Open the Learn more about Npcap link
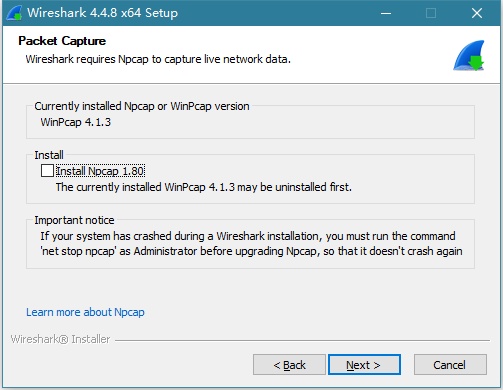Viewport: 503px width, 390px height. 85,312
